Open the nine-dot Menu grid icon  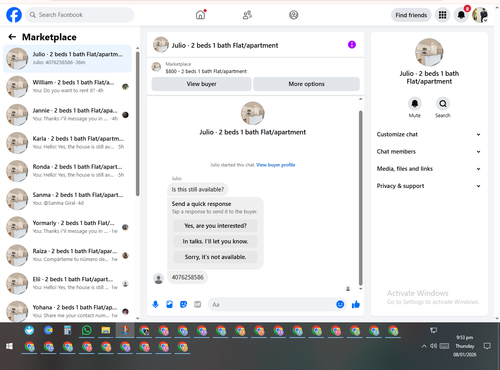(x=442, y=15)
